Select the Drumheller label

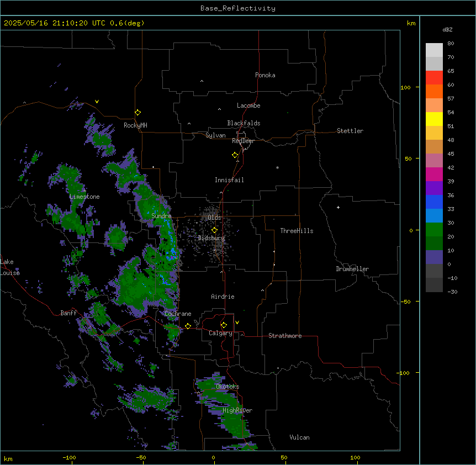coord(352,269)
